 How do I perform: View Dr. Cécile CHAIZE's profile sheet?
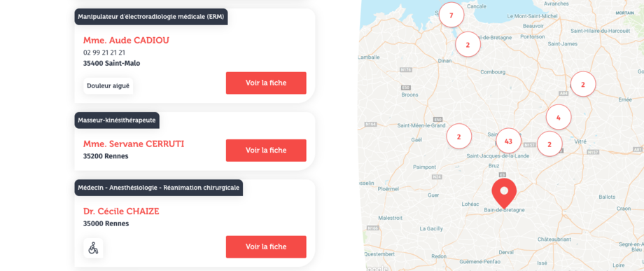266,246
